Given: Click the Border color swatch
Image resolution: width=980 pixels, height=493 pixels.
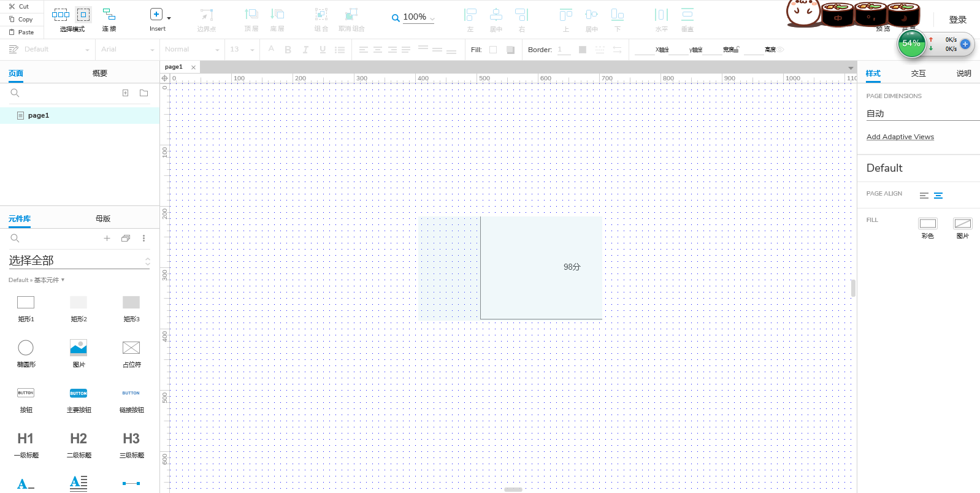Looking at the screenshot, I should 583,50.
